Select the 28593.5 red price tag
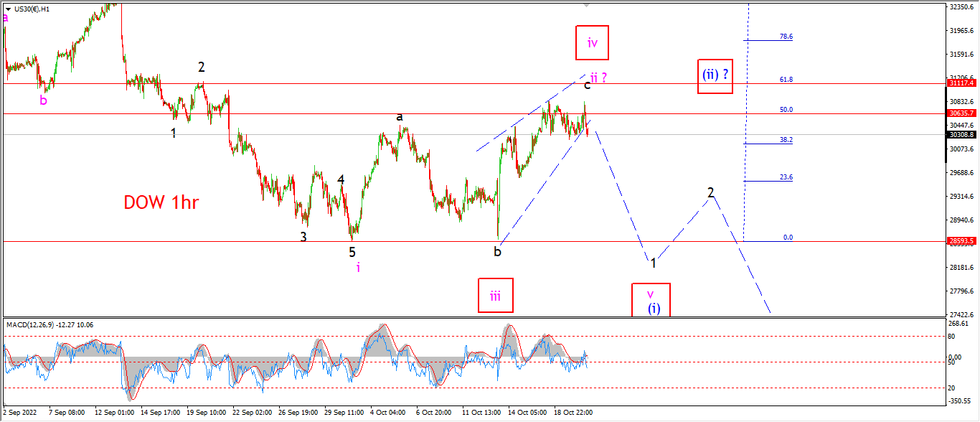Viewport: 980px width, 422px height. (x=961, y=242)
